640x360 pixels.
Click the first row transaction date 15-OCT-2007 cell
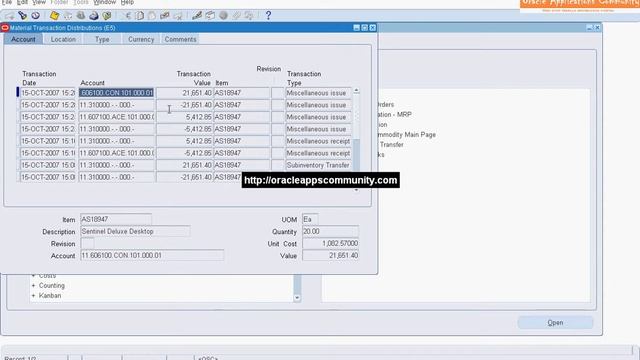pyautogui.click(x=48, y=93)
